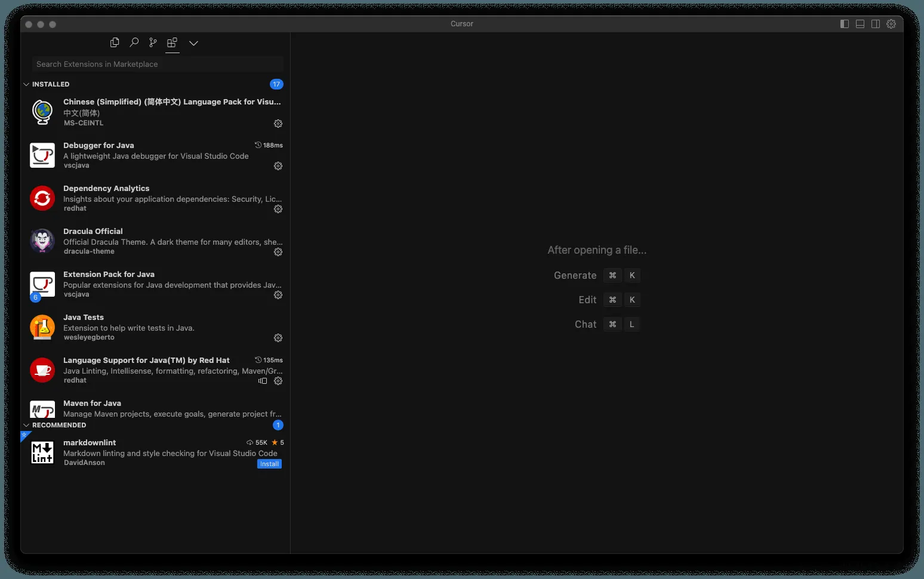Click the markdownlint extension icon
Viewport: 924px width, 579px height.
click(42, 452)
